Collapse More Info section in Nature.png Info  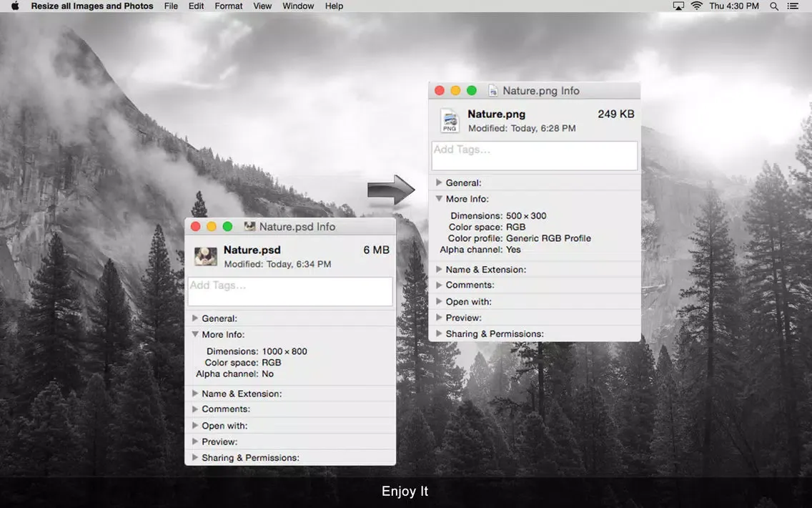pyautogui.click(x=439, y=198)
